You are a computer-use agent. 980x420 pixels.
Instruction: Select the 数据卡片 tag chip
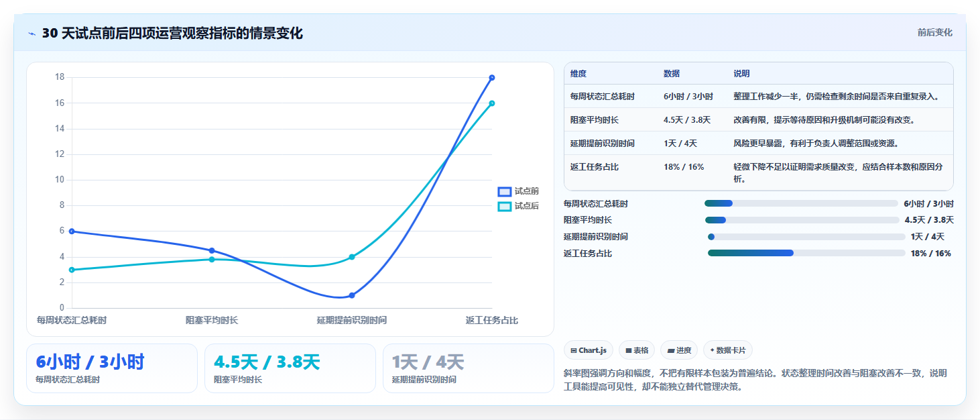728,350
